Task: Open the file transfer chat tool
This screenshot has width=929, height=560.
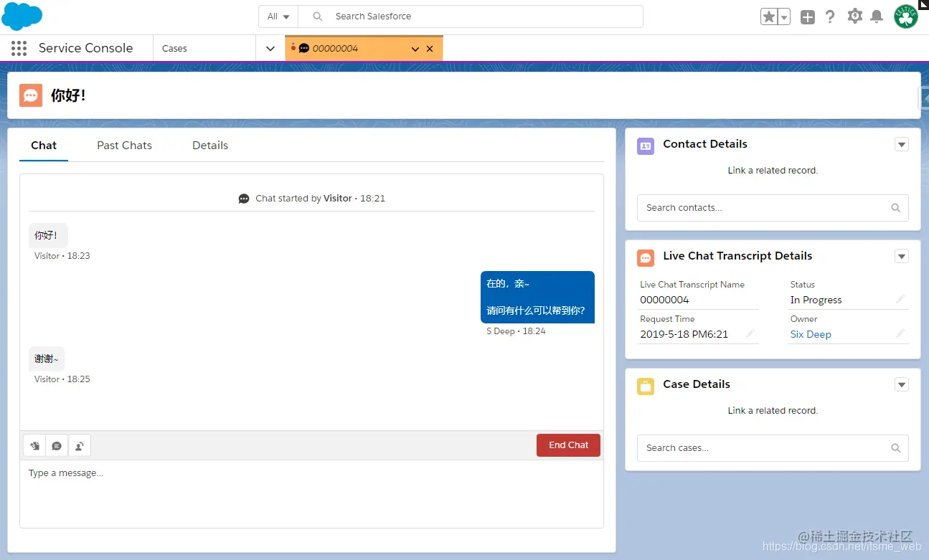Action: point(34,445)
